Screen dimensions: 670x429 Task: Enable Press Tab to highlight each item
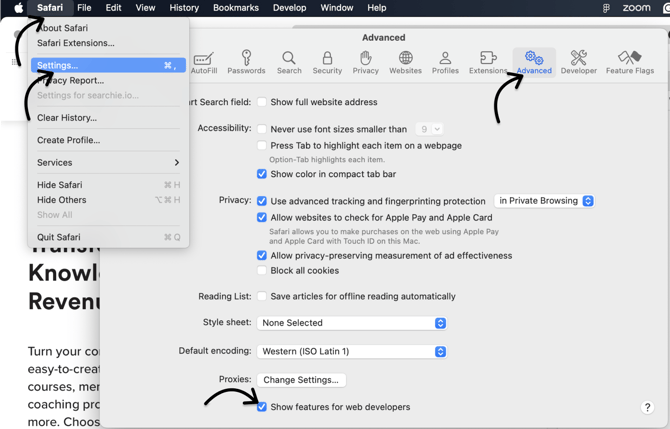262,146
